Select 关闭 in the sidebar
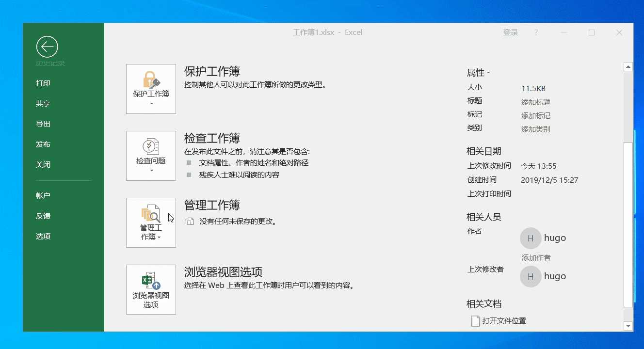 (x=43, y=165)
